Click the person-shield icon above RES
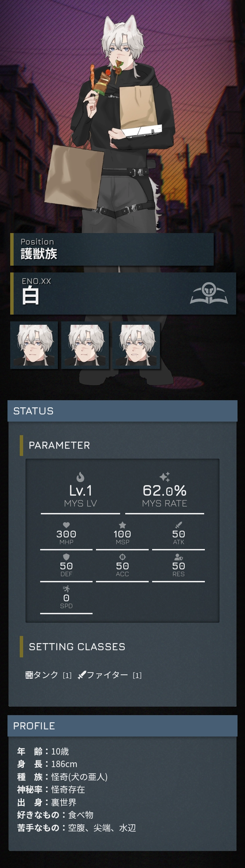Image resolution: width=245 pixels, height=868 pixels. pos(179,557)
